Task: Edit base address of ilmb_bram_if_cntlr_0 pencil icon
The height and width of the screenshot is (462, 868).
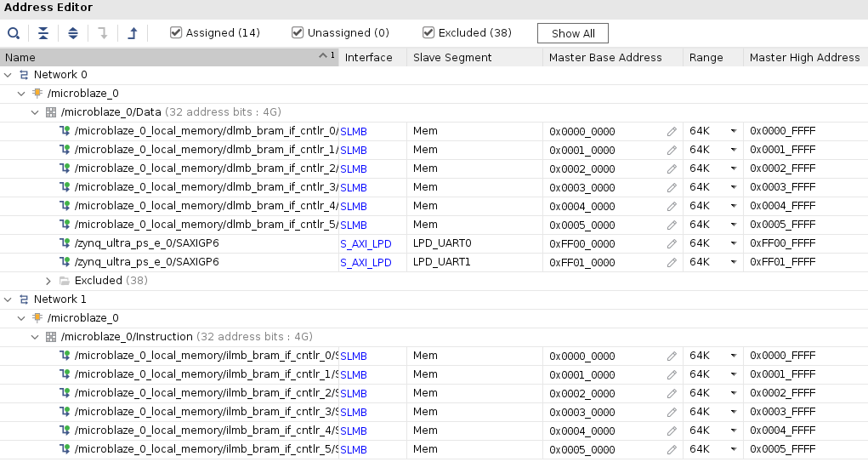Action: (x=672, y=356)
